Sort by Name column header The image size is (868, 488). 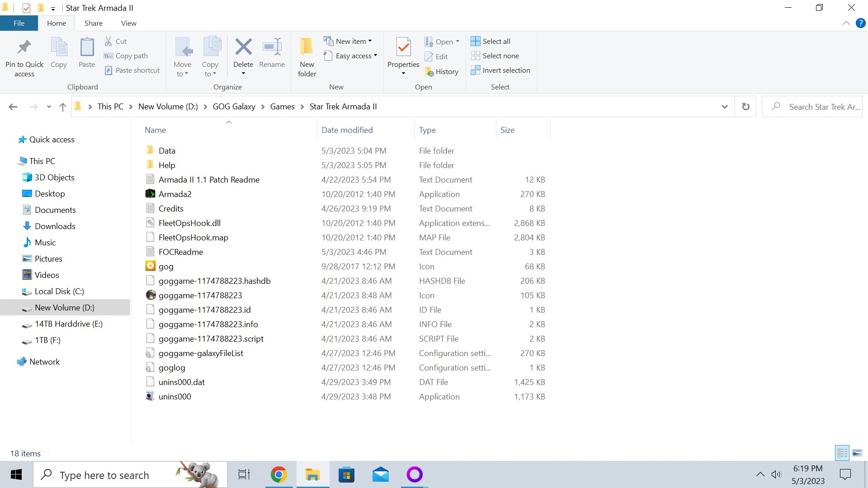[228, 130]
